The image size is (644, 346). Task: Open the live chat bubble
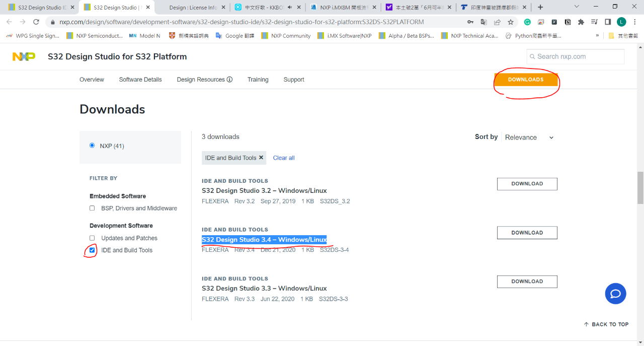[615, 294]
